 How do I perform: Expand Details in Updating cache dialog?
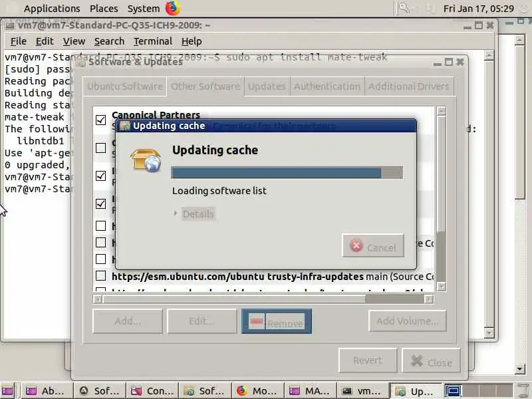(x=194, y=213)
